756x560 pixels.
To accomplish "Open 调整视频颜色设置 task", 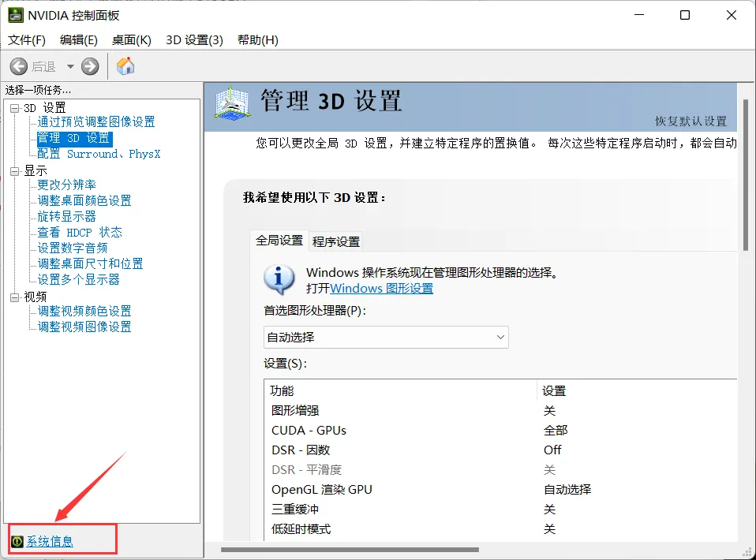I will [84, 311].
